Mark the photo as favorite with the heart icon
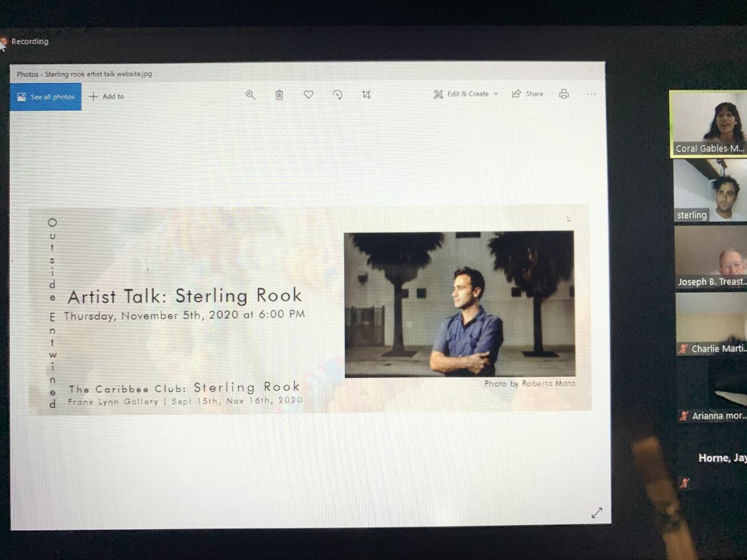Screen dimensions: 747x560 coord(309,94)
